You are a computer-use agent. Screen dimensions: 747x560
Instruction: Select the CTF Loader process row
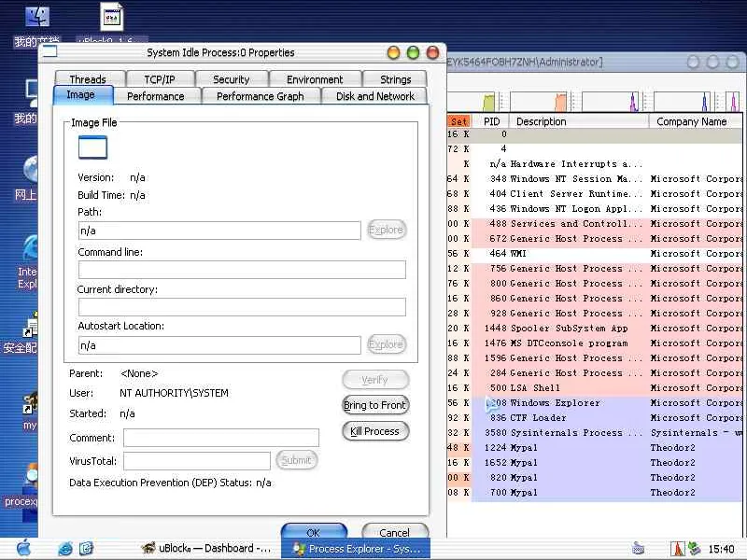(x=595, y=417)
